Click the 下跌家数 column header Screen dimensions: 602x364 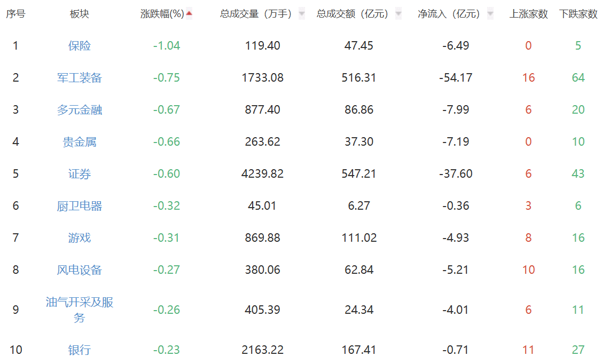point(578,14)
